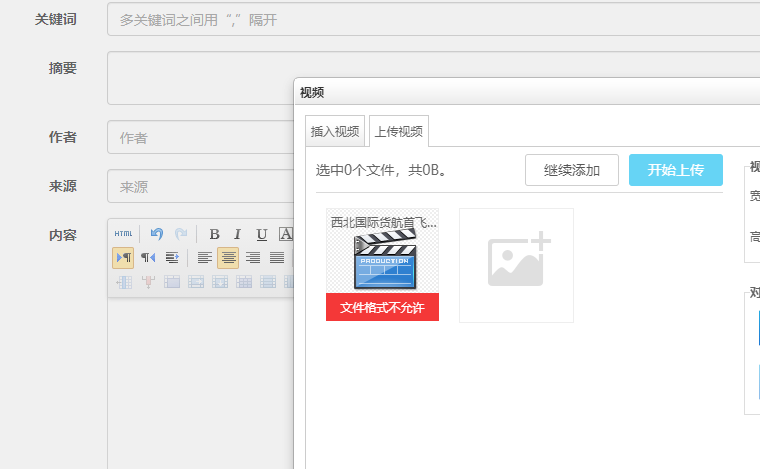Click into the 作者 input field
Image resolution: width=760 pixels, height=469 pixels.
pos(200,138)
